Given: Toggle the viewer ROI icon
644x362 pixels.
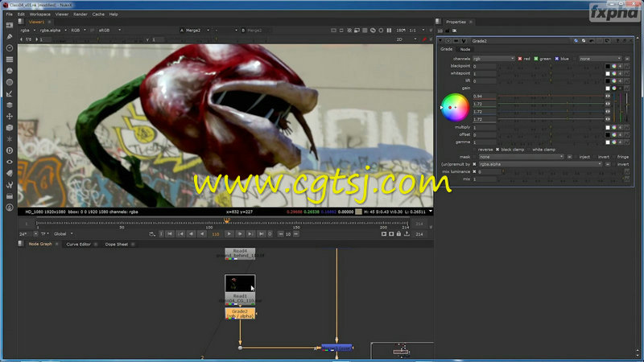Looking at the screenshot, I should (x=357, y=31).
